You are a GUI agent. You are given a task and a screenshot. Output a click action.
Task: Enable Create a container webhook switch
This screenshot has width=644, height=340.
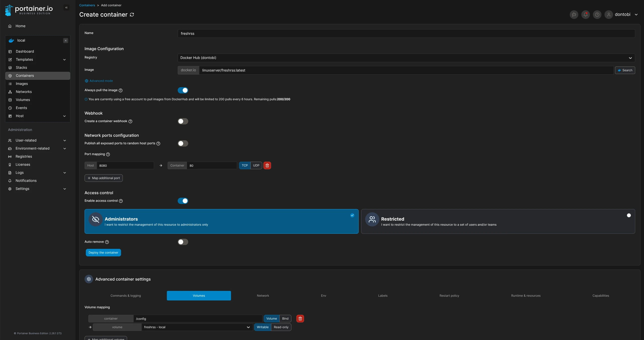[183, 121]
